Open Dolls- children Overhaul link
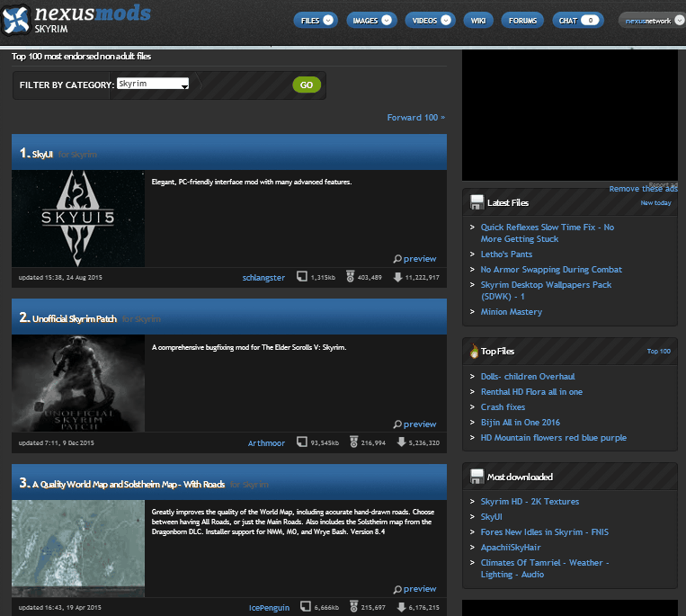This screenshot has height=616, width=686. (x=528, y=376)
